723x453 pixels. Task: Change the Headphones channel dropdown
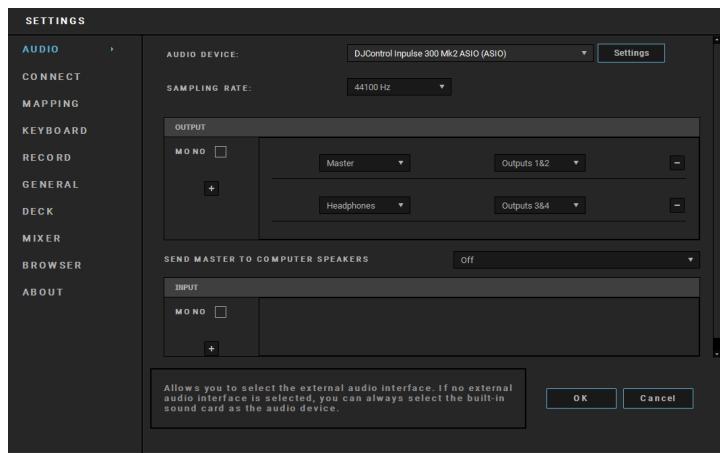(x=364, y=205)
